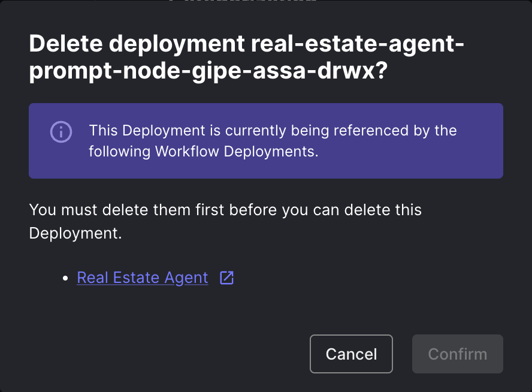
Task: Click the 'You must delete them first' paragraph
Action: [x=225, y=210]
